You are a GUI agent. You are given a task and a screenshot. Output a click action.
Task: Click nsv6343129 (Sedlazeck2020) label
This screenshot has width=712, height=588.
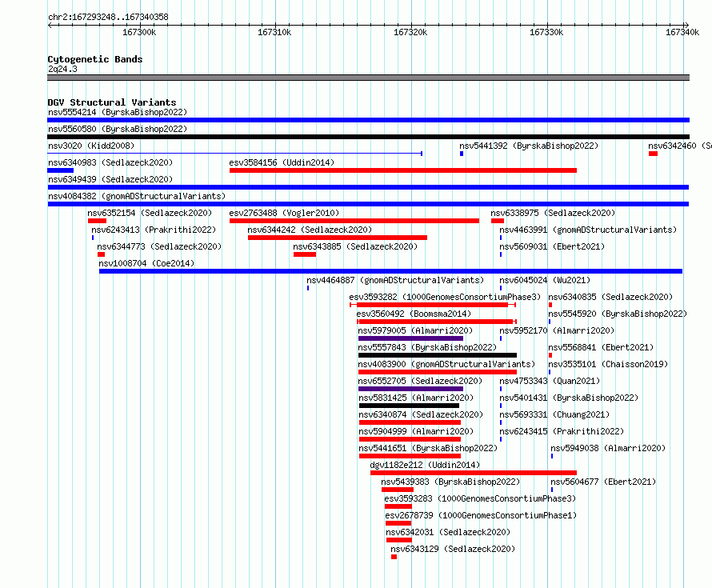click(x=453, y=549)
